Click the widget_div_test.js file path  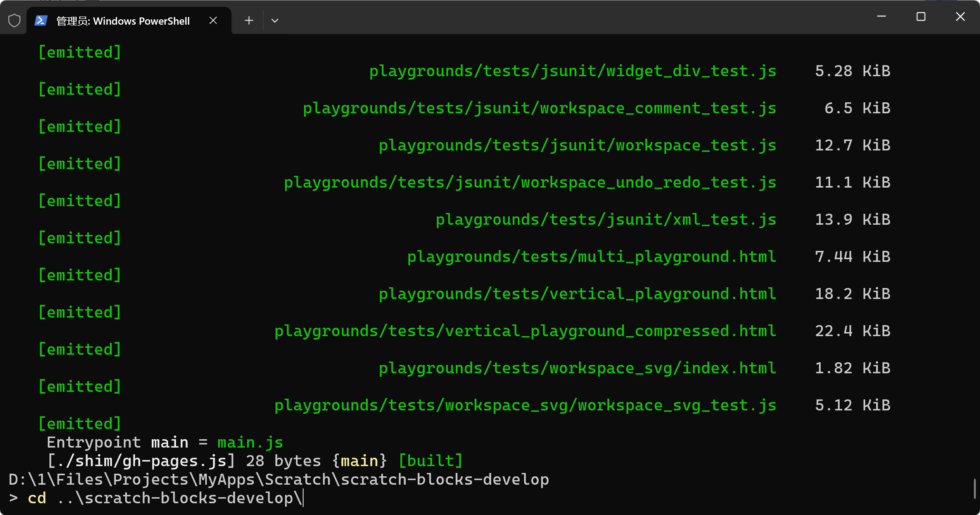[x=573, y=71]
